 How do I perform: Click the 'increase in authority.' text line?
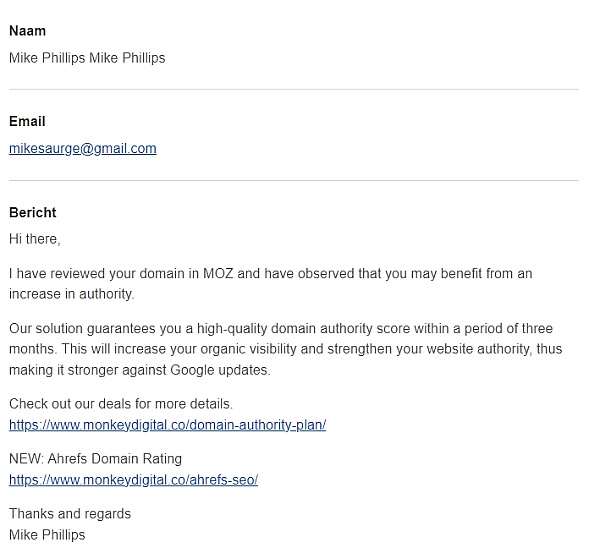point(72,294)
